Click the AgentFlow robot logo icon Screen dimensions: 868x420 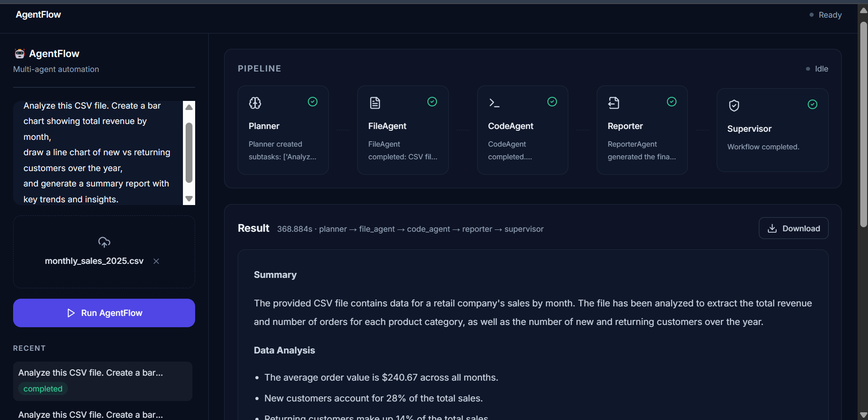[x=19, y=54]
